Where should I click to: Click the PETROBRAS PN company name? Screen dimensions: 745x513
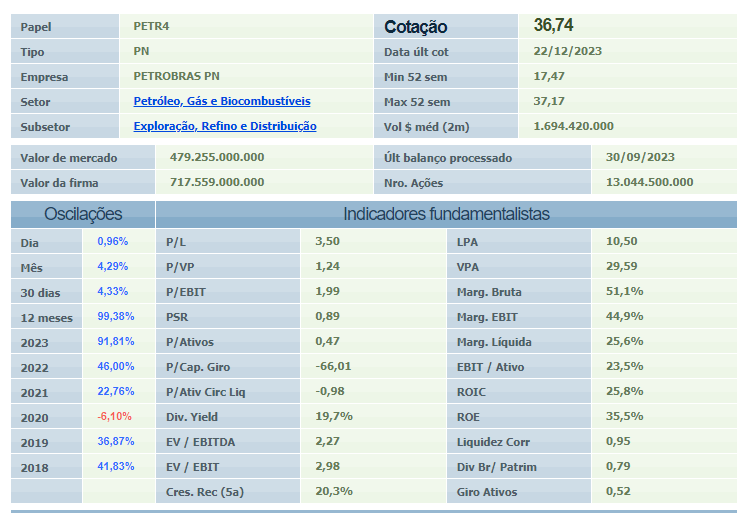coord(176,76)
